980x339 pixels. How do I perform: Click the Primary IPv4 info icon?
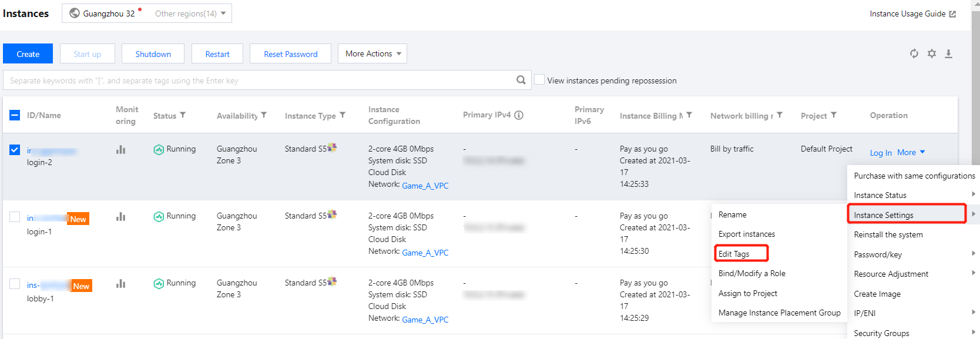(x=519, y=115)
